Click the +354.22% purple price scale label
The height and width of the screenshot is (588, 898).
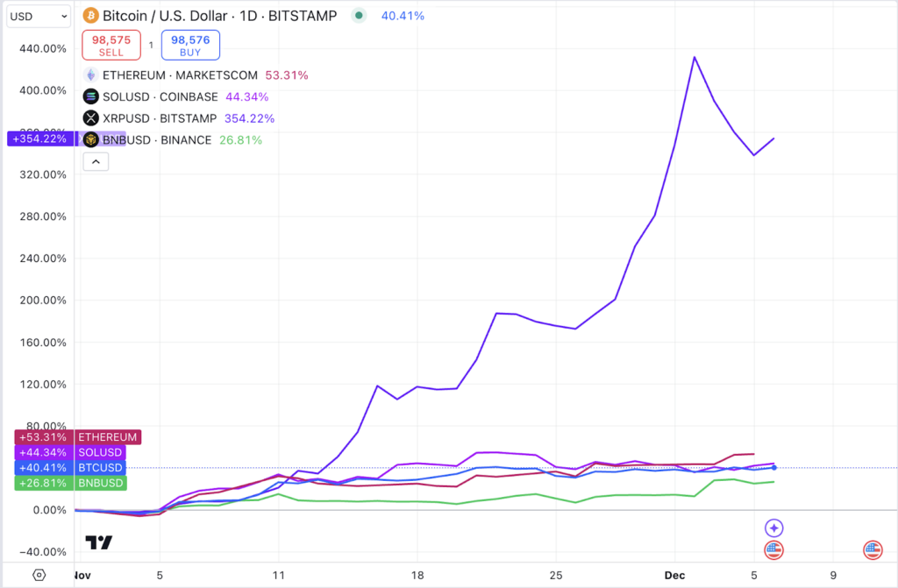click(41, 138)
